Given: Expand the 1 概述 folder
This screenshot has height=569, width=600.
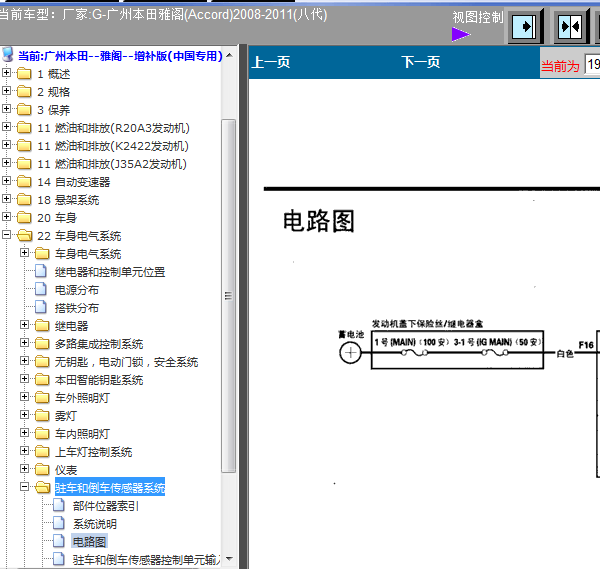Looking at the screenshot, I should point(6,72).
